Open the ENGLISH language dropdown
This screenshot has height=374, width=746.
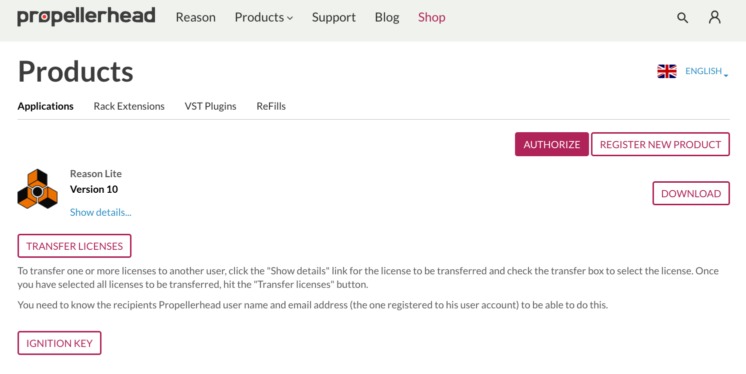pos(706,71)
